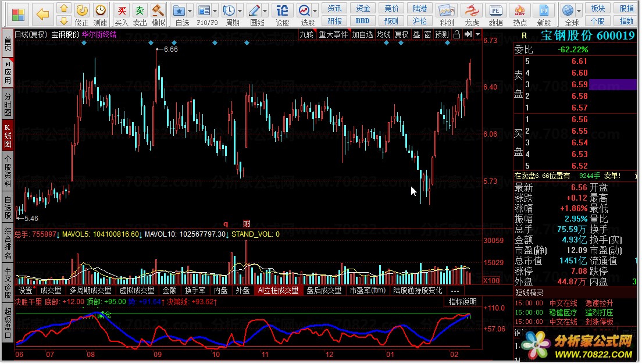The image size is (642, 364).
Task: Click the four-color home grid icon
Action: point(18,15)
